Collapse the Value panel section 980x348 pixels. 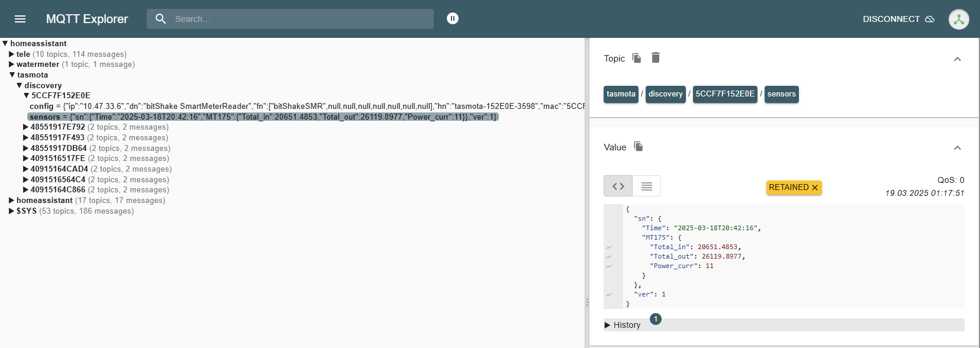click(957, 148)
